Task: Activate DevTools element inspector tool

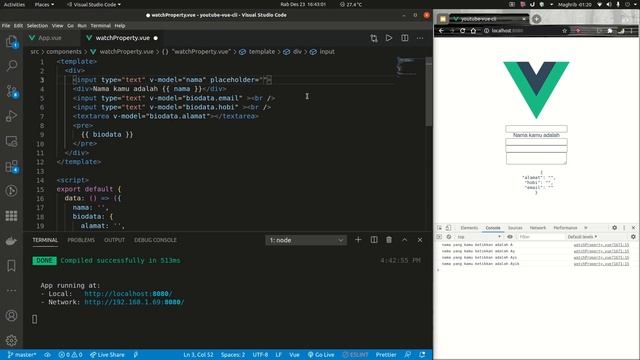Action: 439,228
